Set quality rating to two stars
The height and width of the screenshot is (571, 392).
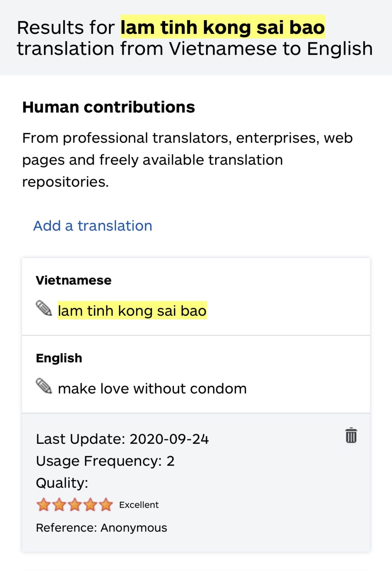pos(59,504)
